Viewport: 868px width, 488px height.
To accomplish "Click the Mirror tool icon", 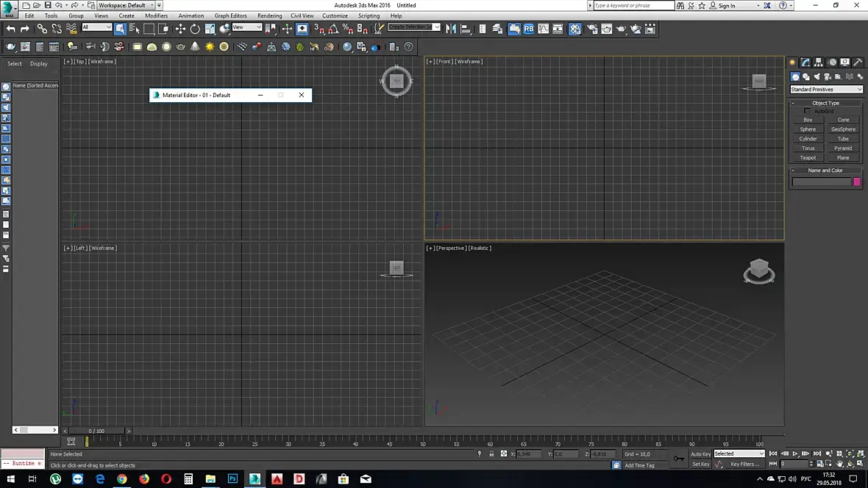I will 450,29.
